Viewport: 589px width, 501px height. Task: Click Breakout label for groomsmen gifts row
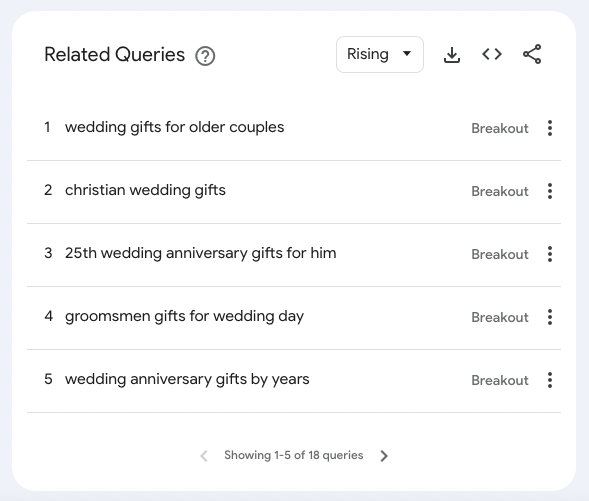click(500, 318)
